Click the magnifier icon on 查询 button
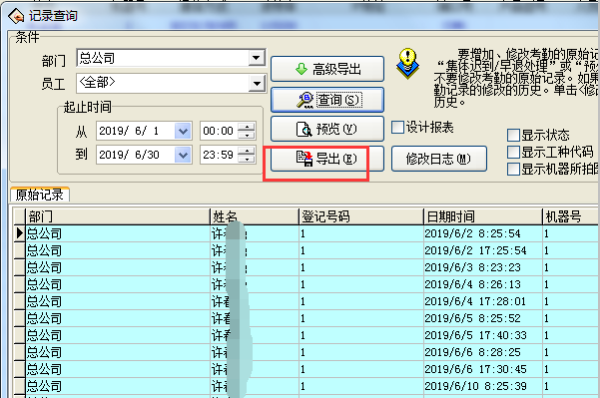Screen dimensions: 600x398 tap(305, 100)
